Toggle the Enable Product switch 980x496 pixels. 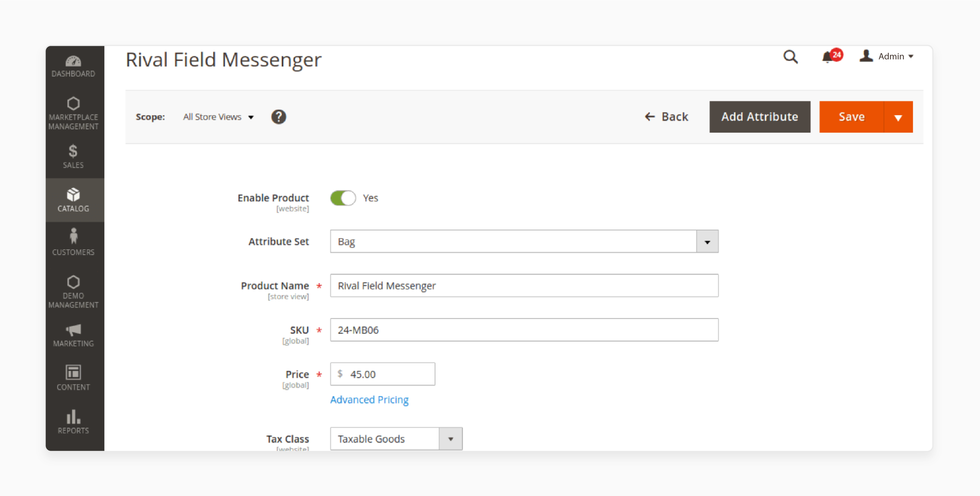pos(343,198)
